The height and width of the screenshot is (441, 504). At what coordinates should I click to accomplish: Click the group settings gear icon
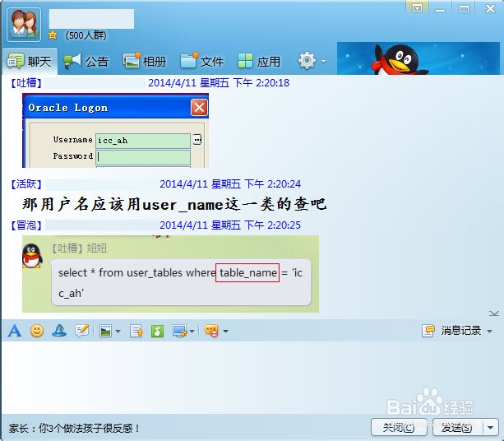(x=307, y=60)
